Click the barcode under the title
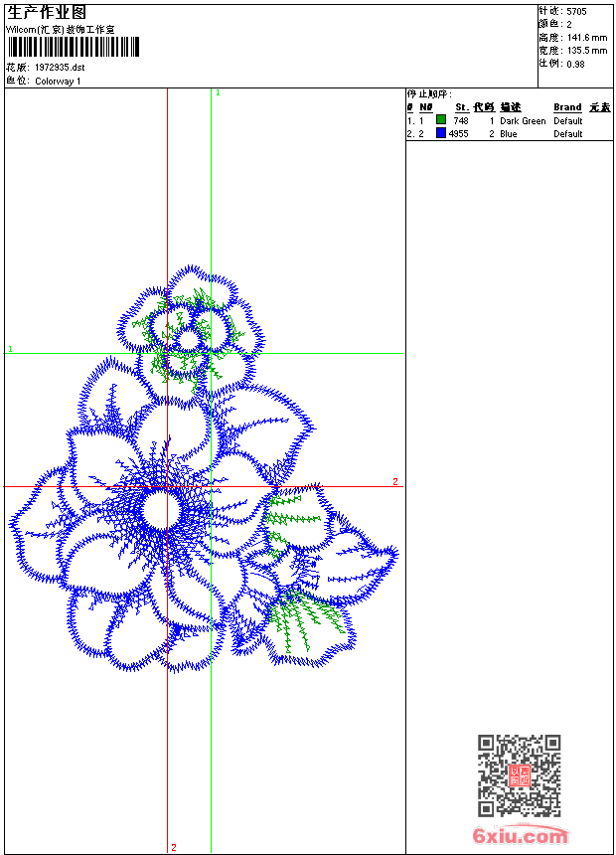Screen dimensions: 616x855 (x=73, y=48)
